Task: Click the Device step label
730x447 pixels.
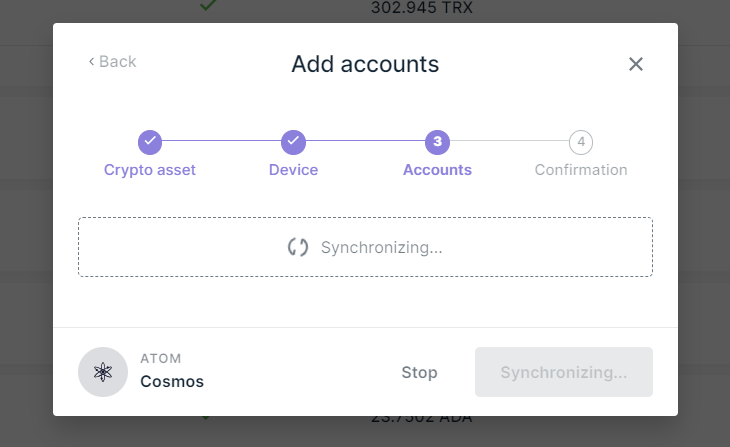Action: (293, 170)
